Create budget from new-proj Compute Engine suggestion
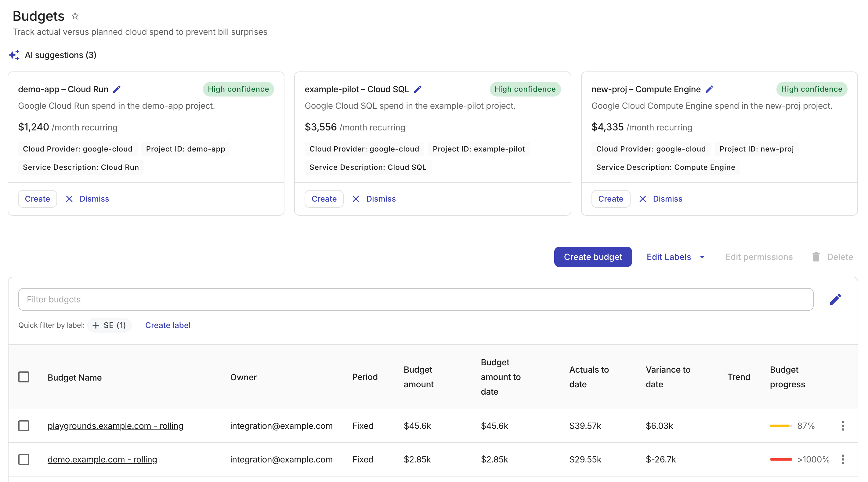 coord(611,199)
